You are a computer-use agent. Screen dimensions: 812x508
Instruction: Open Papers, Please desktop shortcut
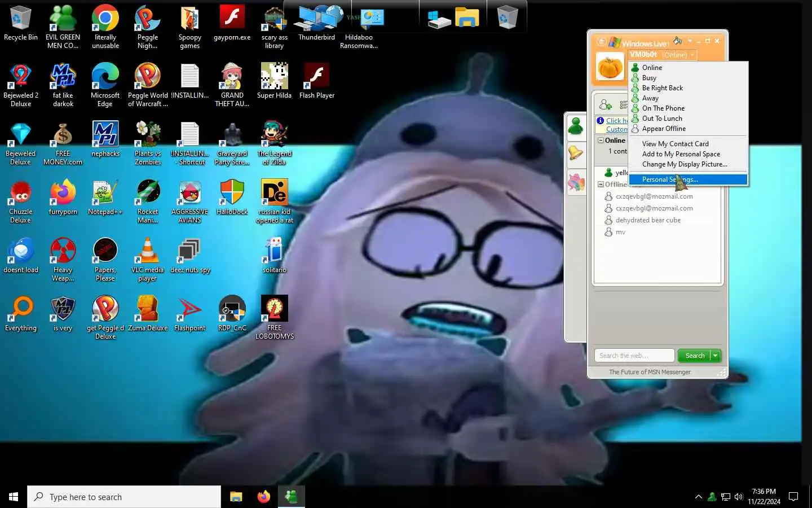[x=105, y=260]
